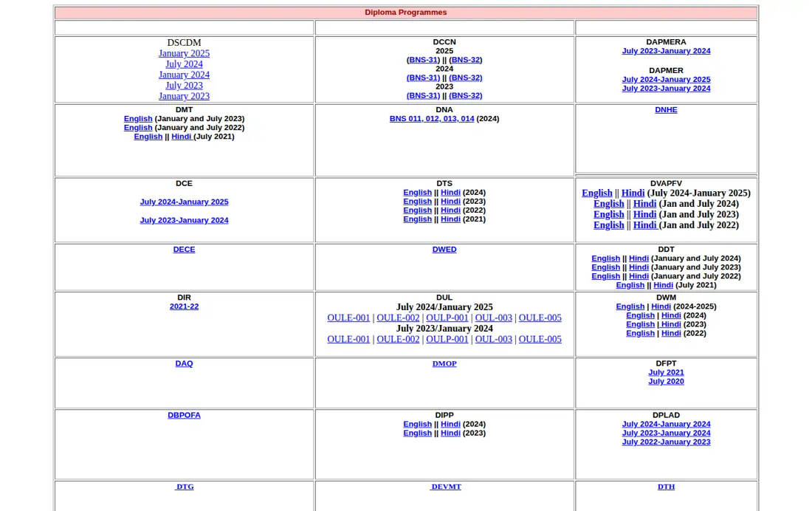Image resolution: width=812 pixels, height=511 pixels.
Task: Open DVAPFV English Jan and July 2023
Action: click(608, 215)
